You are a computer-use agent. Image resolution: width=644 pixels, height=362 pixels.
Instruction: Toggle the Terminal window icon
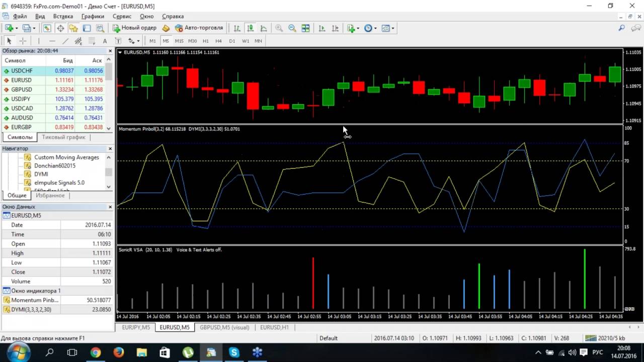(87, 28)
